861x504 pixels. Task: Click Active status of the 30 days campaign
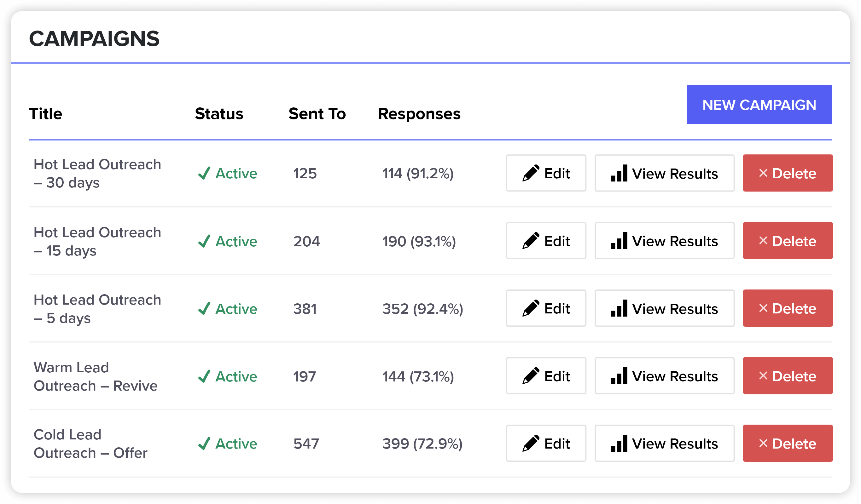click(228, 174)
